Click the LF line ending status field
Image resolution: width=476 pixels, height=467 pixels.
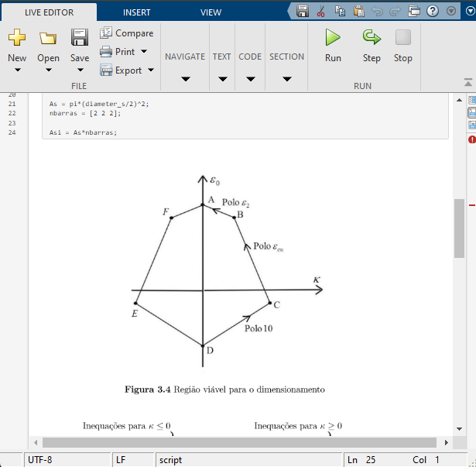click(133, 460)
